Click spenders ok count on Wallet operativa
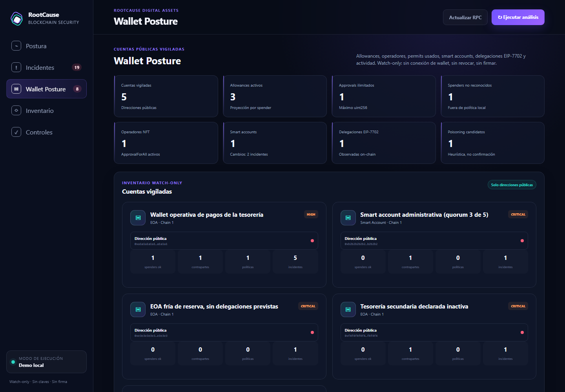 [153, 258]
